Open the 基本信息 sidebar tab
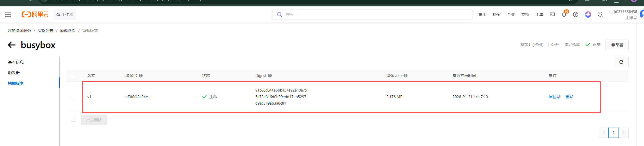 16,62
